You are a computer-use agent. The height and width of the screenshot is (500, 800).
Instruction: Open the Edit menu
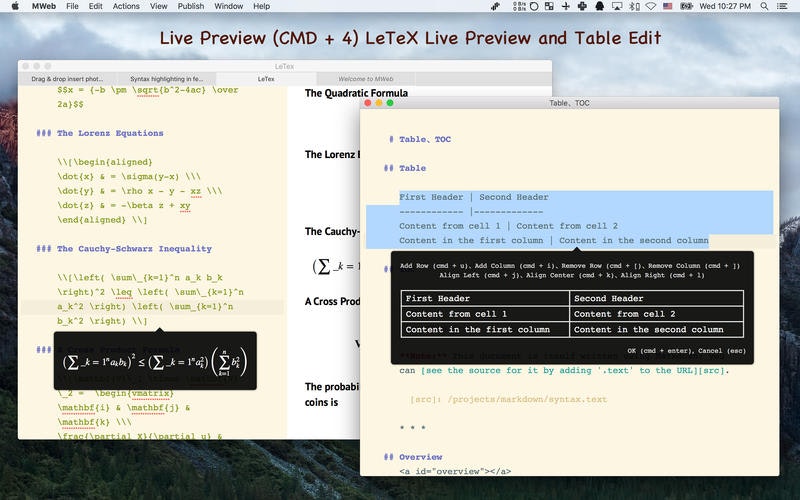coord(95,6)
